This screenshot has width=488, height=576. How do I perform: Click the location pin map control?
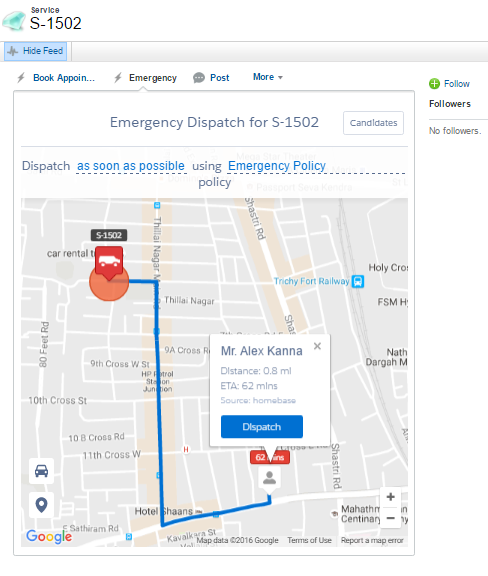tap(41, 505)
